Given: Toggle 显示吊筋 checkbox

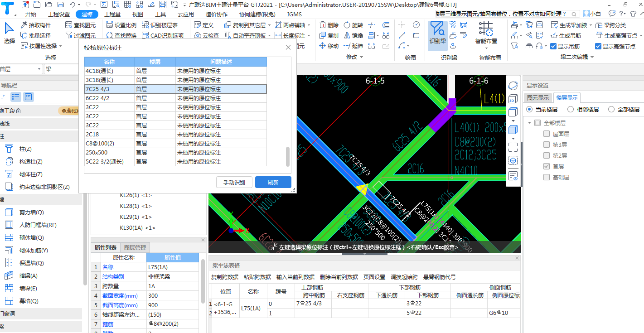Looking at the screenshot, I should coord(553,46).
